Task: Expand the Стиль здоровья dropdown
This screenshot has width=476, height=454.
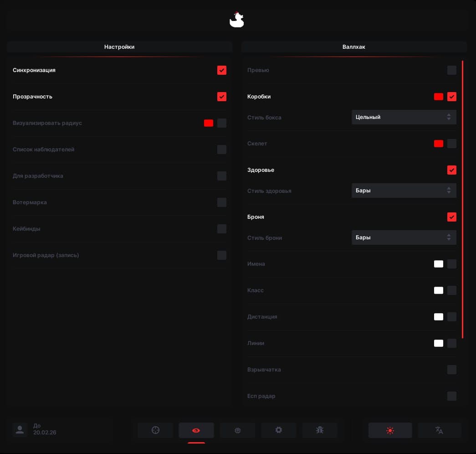Action: 404,191
